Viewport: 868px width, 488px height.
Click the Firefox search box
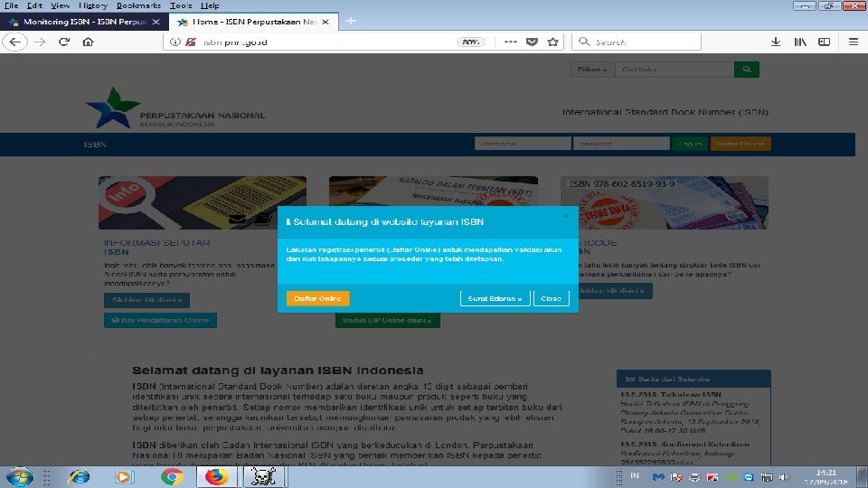pyautogui.click(x=637, y=42)
